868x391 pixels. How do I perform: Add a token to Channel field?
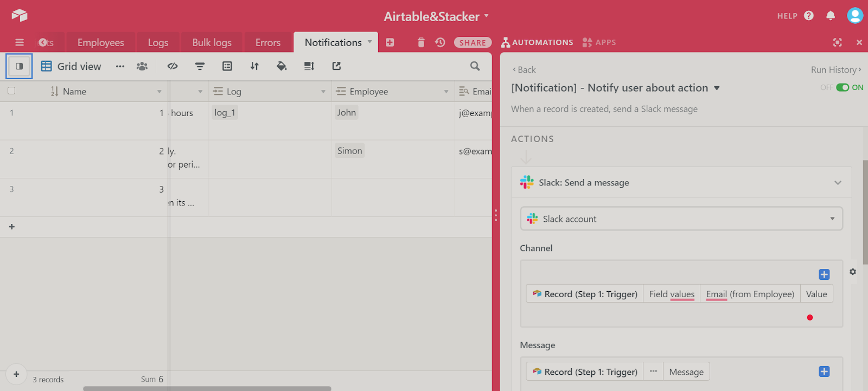(x=824, y=274)
